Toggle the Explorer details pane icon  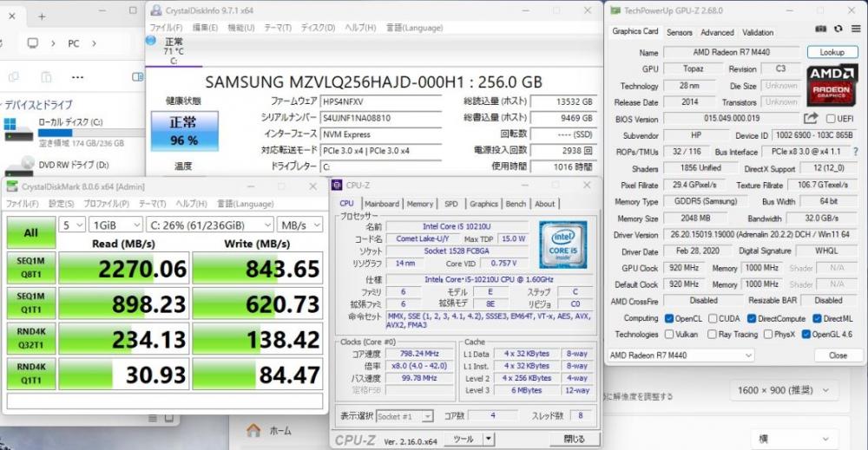(137, 77)
